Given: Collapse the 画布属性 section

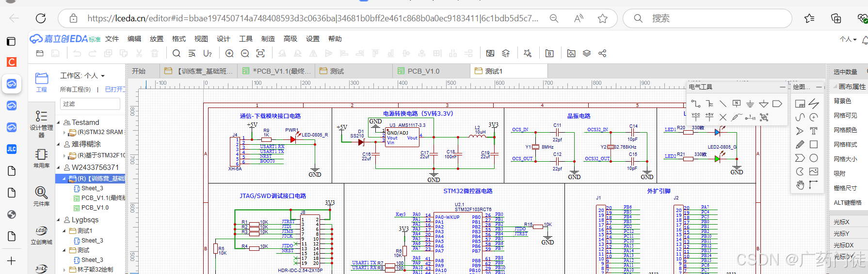Looking at the screenshot, I should (836, 87).
